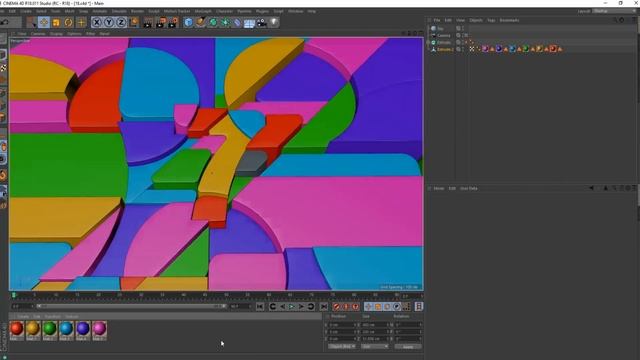Click the Size X input field
Viewport: 640px width, 360px height.
point(375,325)
